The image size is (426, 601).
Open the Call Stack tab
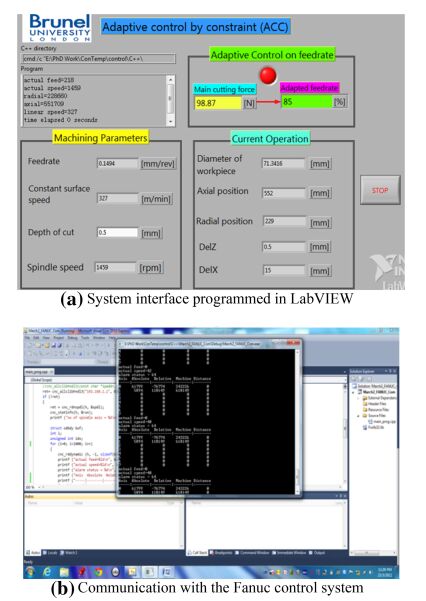click(x=197, y=552)
